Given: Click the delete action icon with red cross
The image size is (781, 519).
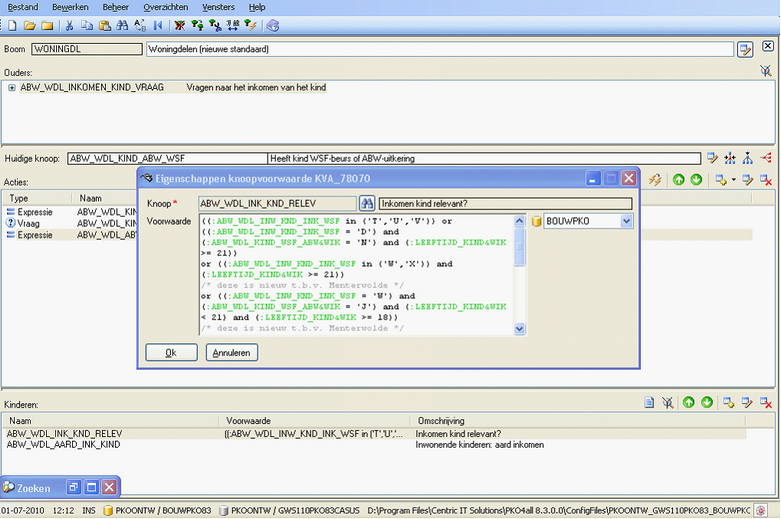Looking at the screenshot, I should tap(766, 180).
